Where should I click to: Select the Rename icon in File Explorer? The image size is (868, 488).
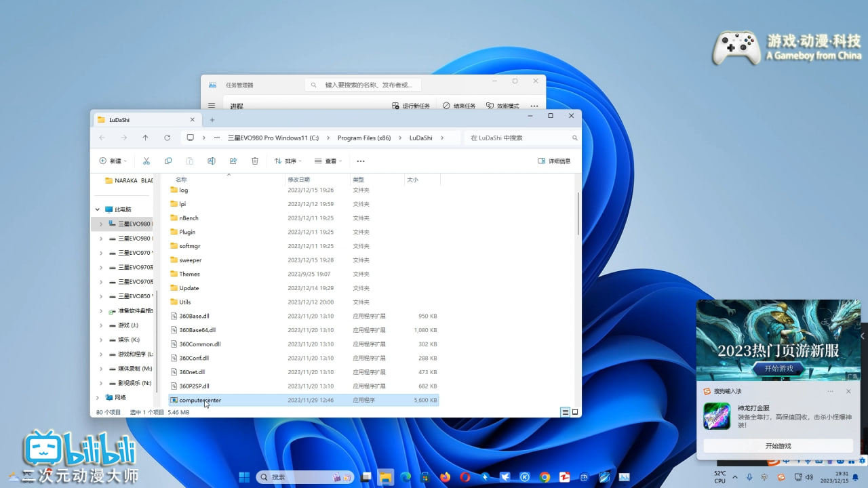click(x=212, y=161)
